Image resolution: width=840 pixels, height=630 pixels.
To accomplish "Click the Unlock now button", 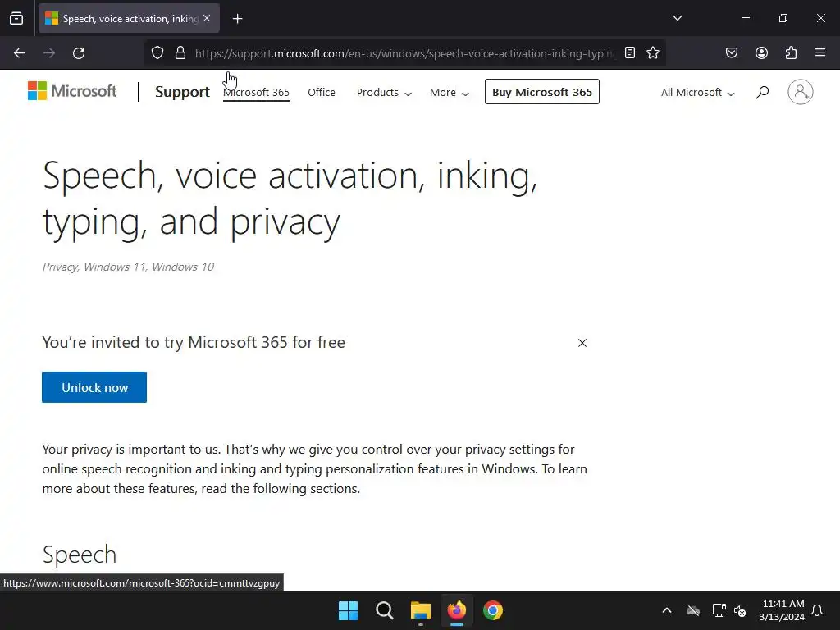I will 94,387.
